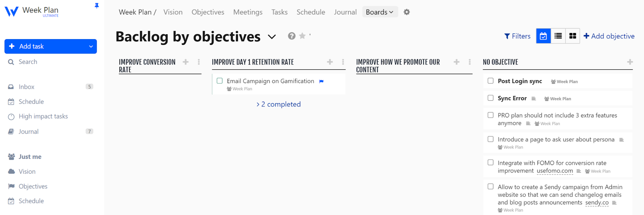644x215 pixels.
Task: Open the Journal tab in top navigation
Action: [x=345, y=12]
